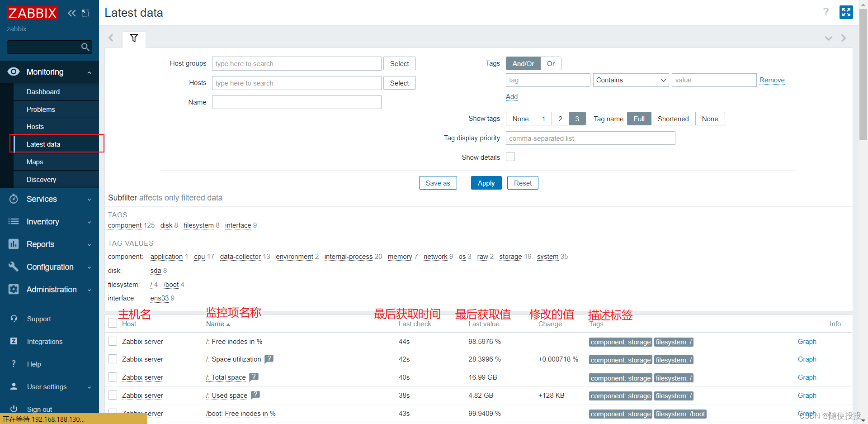The width and height of the screenshot is (868, 424).
Task: Expand the Configuration menu section
Action: coord(90,267)
